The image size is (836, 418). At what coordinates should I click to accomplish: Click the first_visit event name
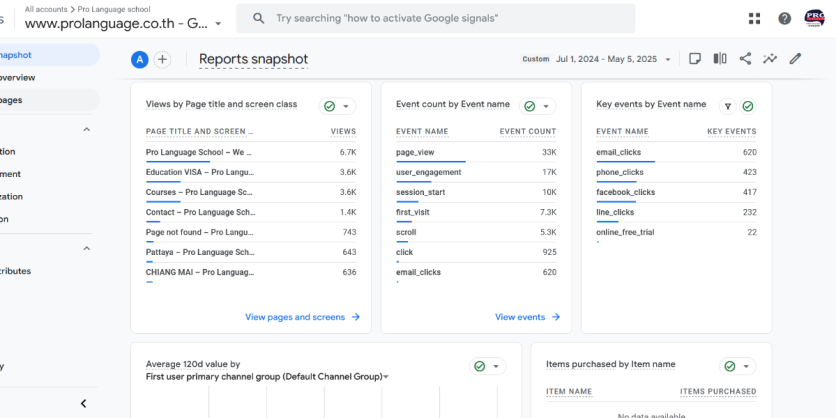(413, 212)
